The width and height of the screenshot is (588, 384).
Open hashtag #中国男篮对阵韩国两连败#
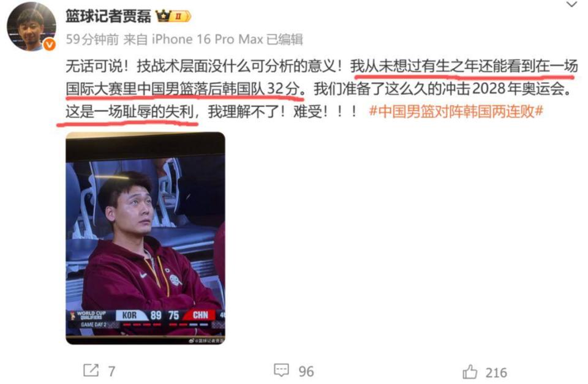(456, 111)
